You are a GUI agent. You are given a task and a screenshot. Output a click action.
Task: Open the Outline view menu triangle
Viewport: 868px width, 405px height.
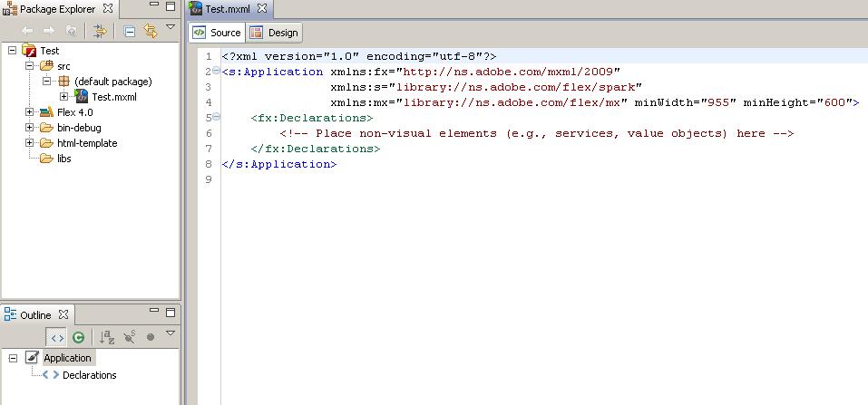coord(171,333)
